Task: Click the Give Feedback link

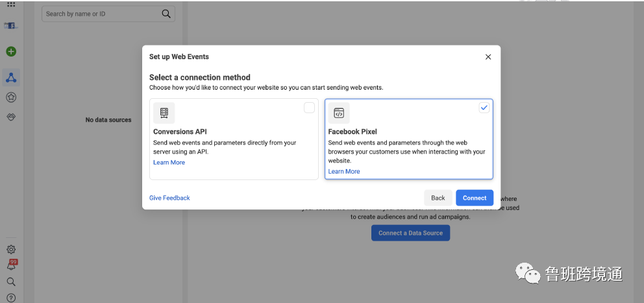Action: pyautogui.click(x=169, y=198)
